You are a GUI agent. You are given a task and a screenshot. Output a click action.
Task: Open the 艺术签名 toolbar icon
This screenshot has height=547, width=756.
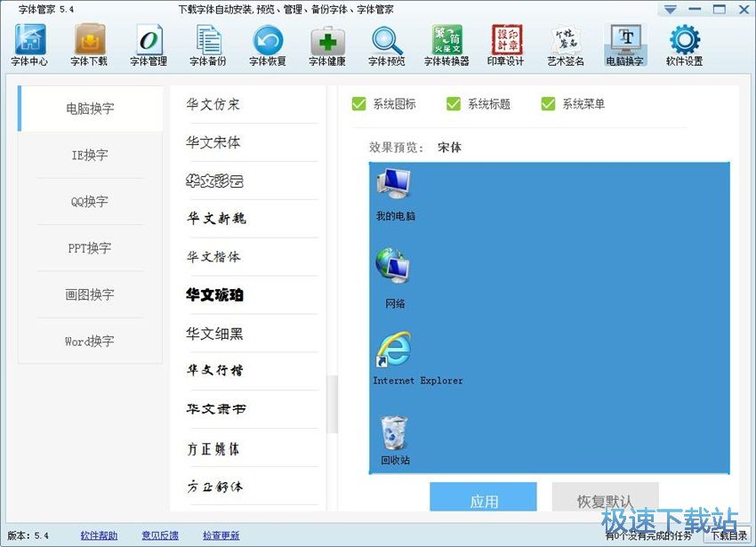pos(566,44)
